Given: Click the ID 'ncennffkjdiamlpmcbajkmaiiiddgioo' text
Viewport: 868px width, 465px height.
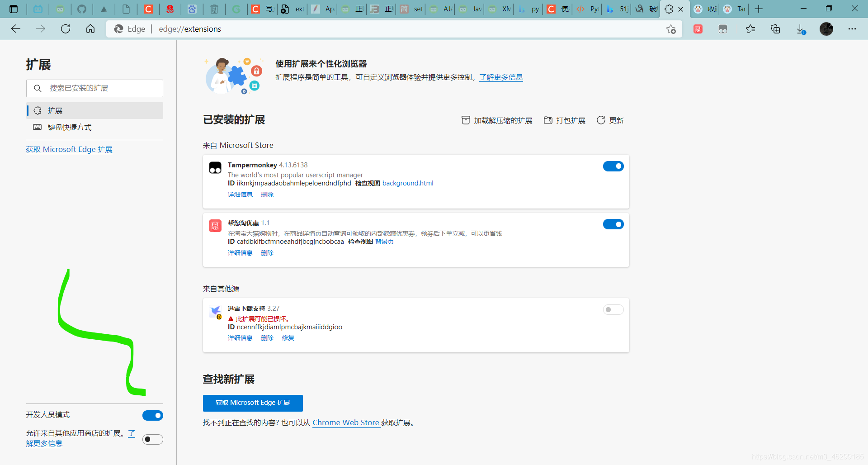Looking at the screenshot, I should pos(289,327).
